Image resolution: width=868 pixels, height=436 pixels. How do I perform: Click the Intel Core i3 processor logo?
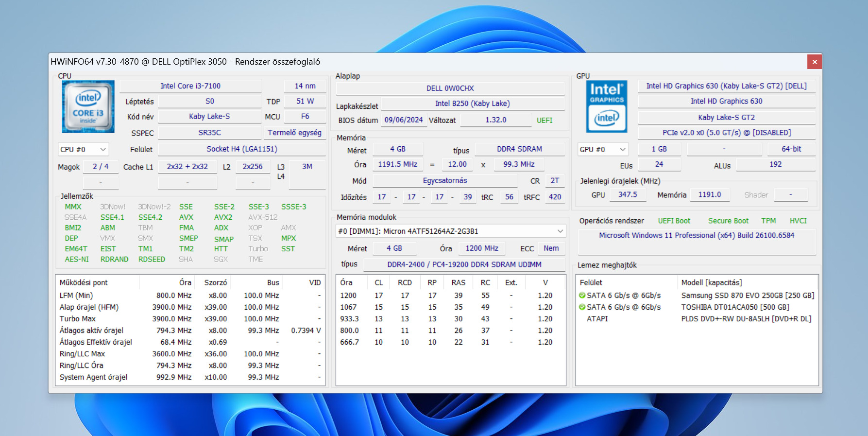[x=88, y=106]
